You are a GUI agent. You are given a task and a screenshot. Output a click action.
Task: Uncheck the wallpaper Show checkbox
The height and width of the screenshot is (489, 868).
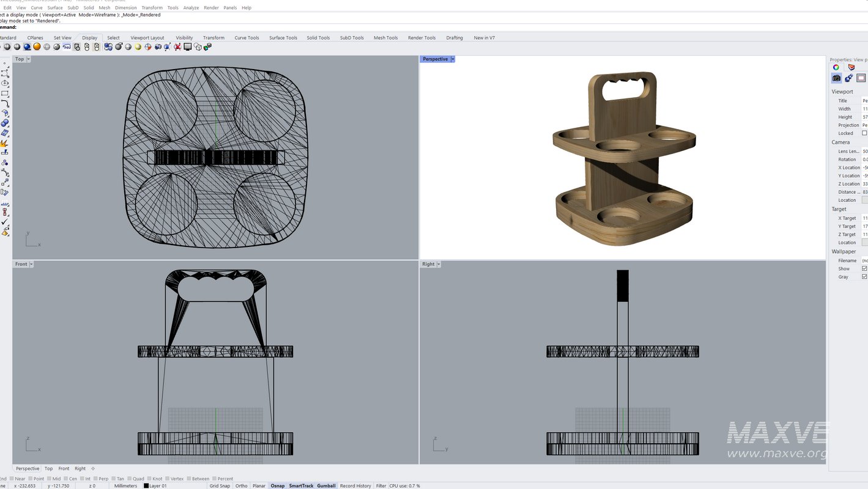pos(864,268)
